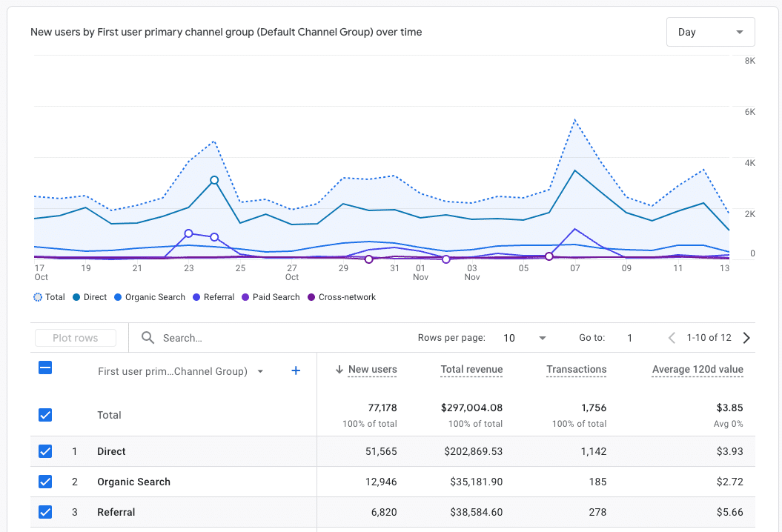Click the sort arrow beside New users
The image size is (782, 532).
[x=339, y=370]
